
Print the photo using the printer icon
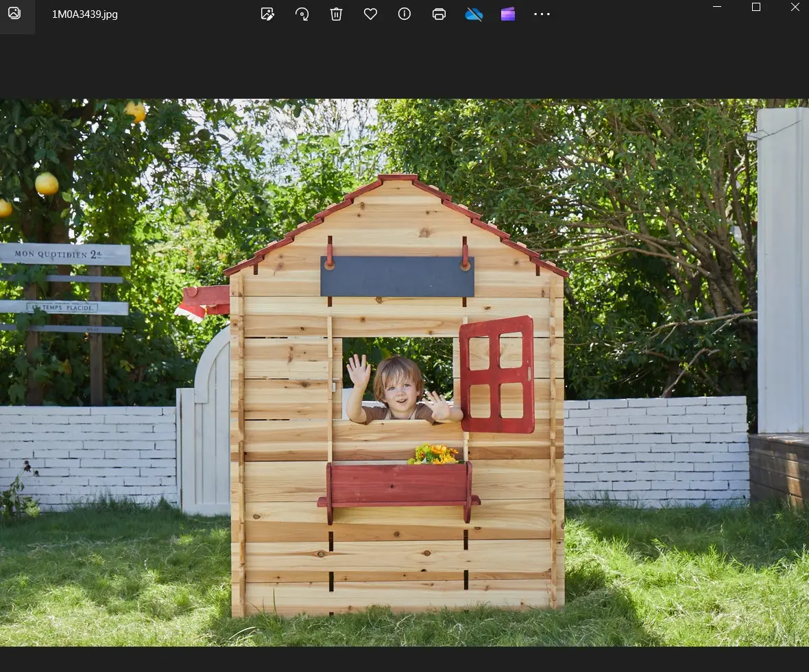439,14
